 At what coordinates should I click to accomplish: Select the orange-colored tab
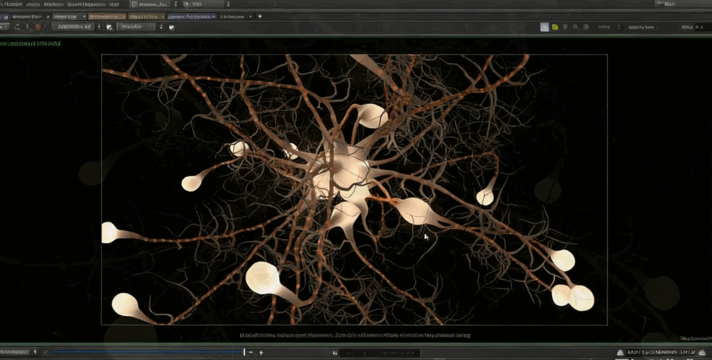click(106, 16)
